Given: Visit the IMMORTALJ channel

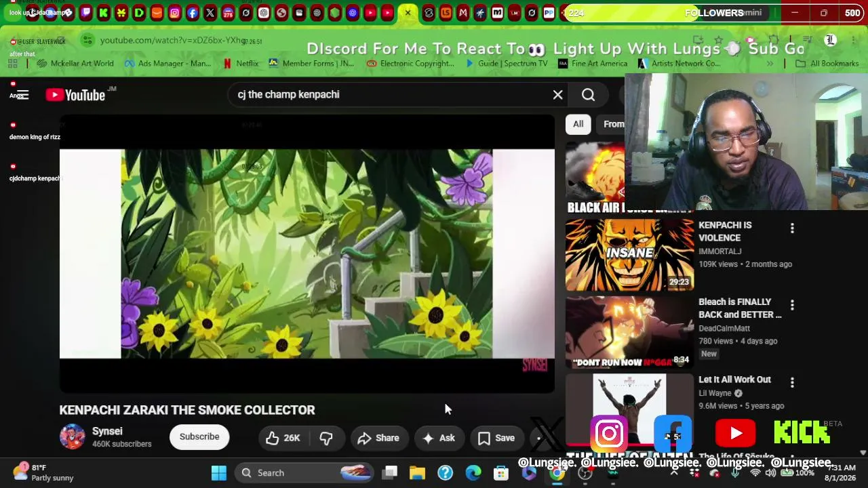Looking at the screenshot, I should click(720, 251).
